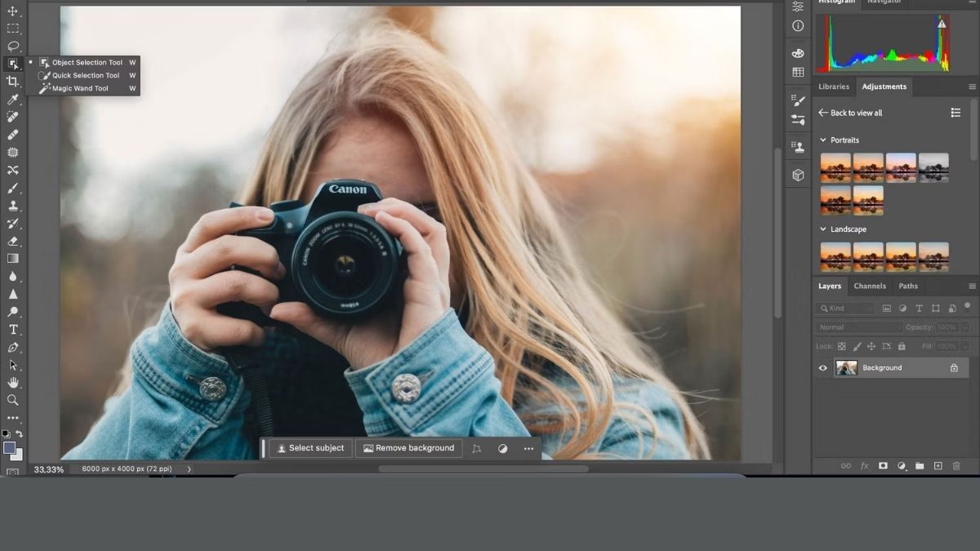Open the Brushes panel icon

click(x=798, y=100)
